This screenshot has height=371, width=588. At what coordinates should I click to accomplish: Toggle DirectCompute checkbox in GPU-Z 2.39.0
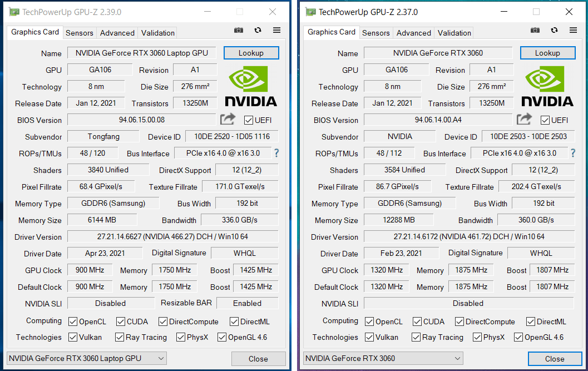tap(163, 322)
